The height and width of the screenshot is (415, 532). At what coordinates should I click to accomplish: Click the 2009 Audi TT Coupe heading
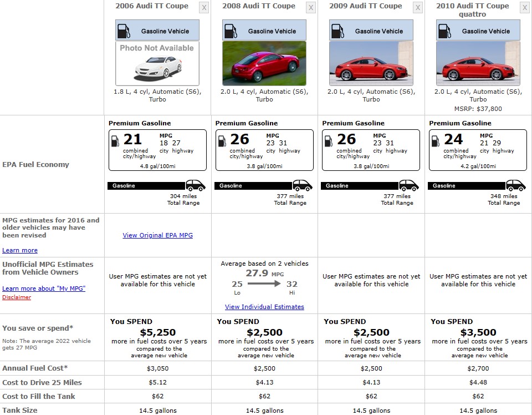365,6
